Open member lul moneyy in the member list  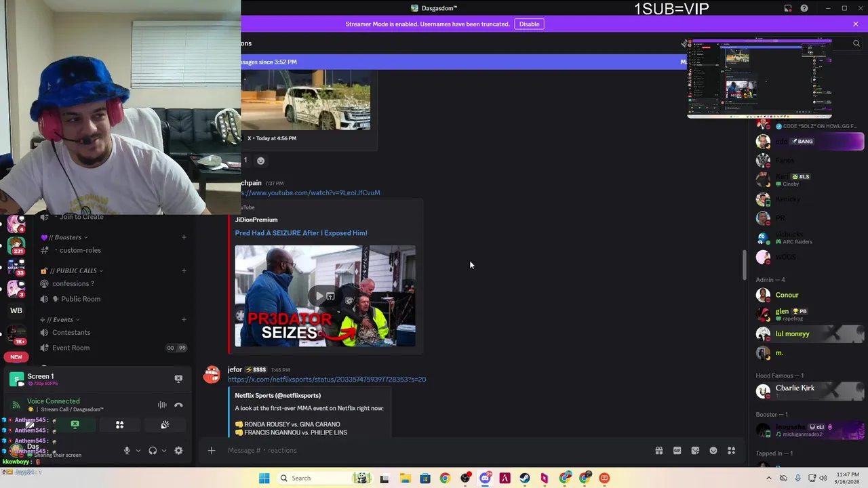point(810,333)
